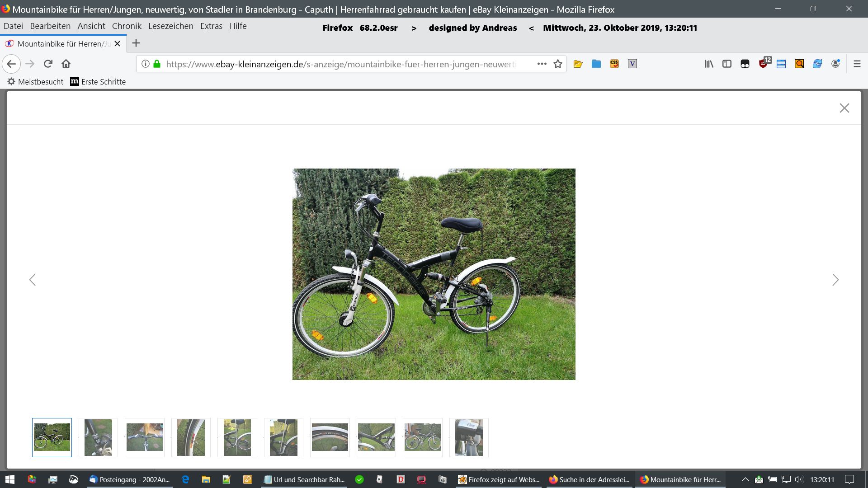
Task: Open the hamburger application menu
Action: point(857,64)
